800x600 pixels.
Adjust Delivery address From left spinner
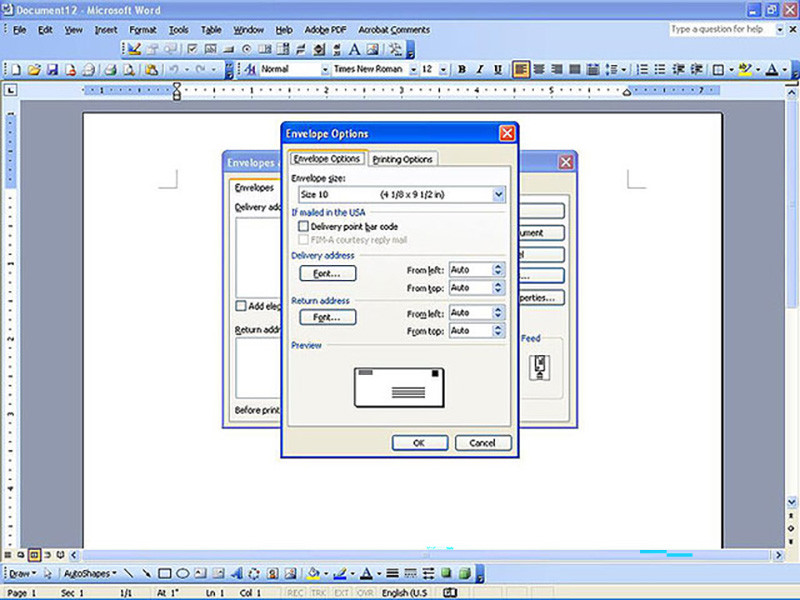tap(498, 269)
